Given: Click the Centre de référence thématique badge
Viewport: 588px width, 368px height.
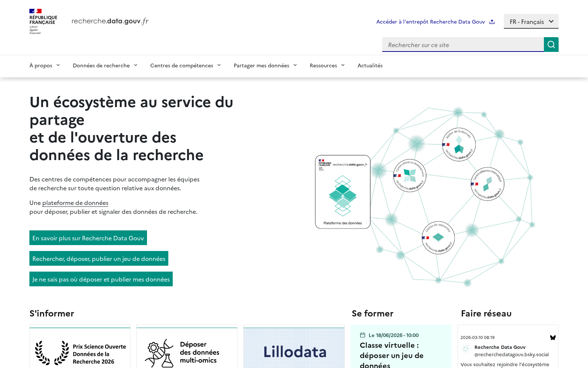Looking at the screenshot, I should click(x=487, y=184).
